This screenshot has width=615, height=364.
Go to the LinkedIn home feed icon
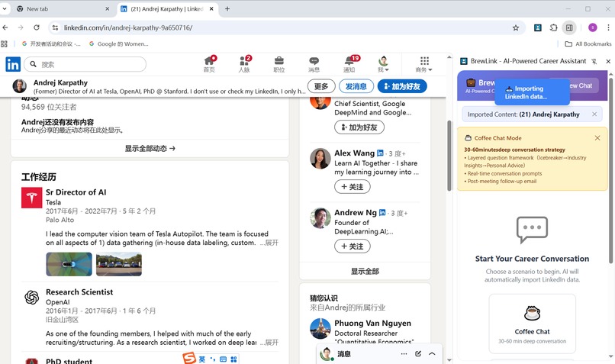[x=209, y=64]
